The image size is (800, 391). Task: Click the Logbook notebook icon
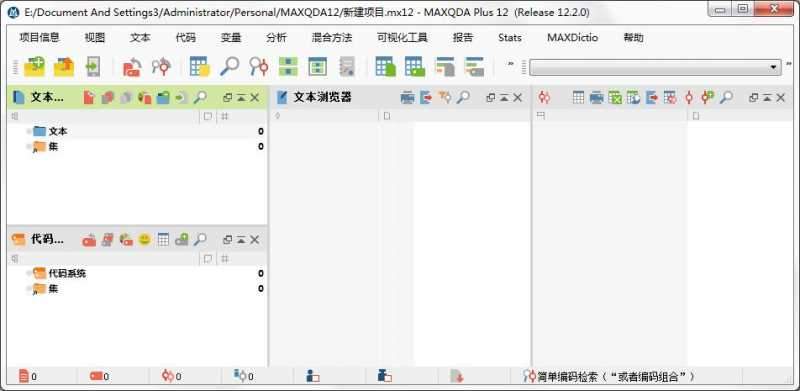(x=347, y=67)
